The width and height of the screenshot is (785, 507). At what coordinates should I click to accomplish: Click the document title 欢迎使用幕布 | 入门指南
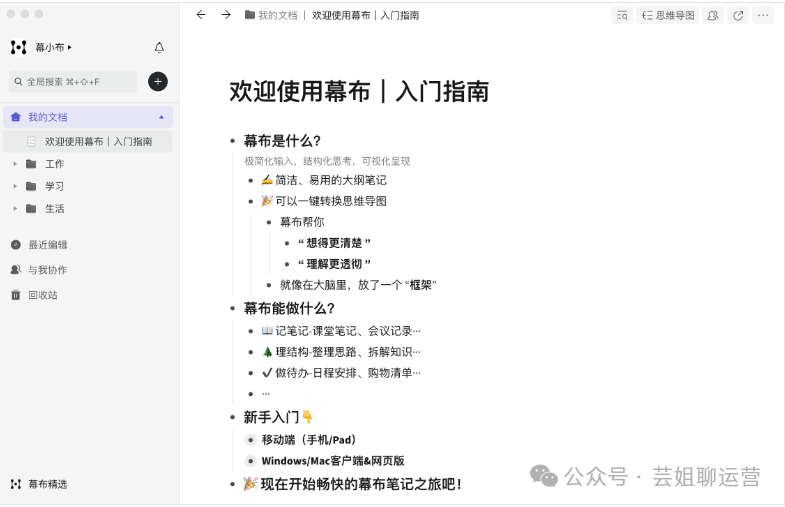[359, 92]
